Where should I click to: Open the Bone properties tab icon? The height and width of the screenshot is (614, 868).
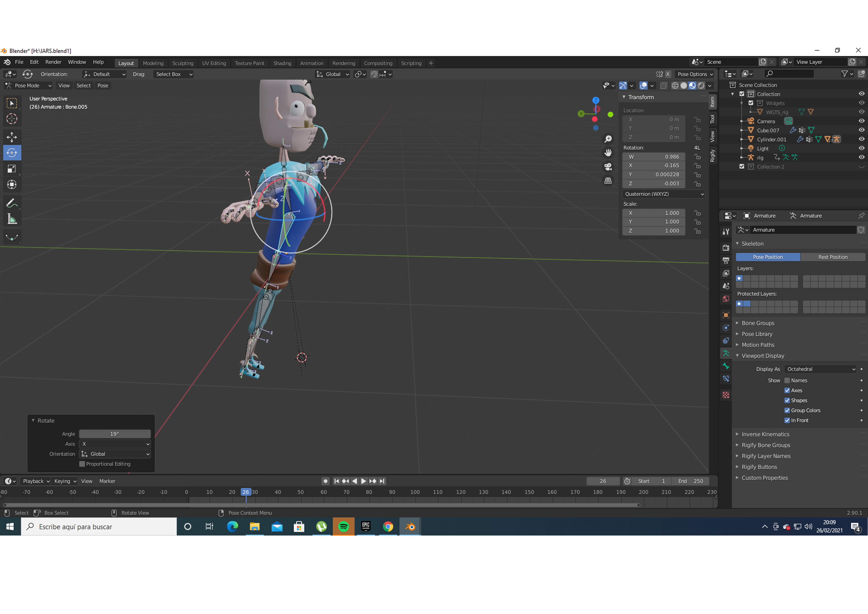pos(725,366)
